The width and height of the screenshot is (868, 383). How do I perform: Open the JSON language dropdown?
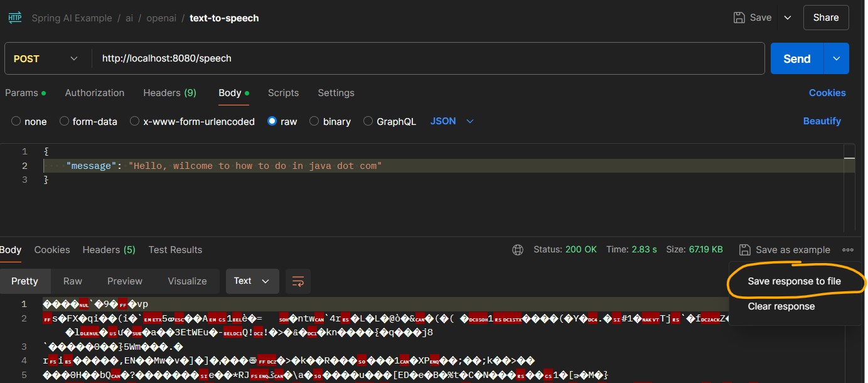point(451,121)
